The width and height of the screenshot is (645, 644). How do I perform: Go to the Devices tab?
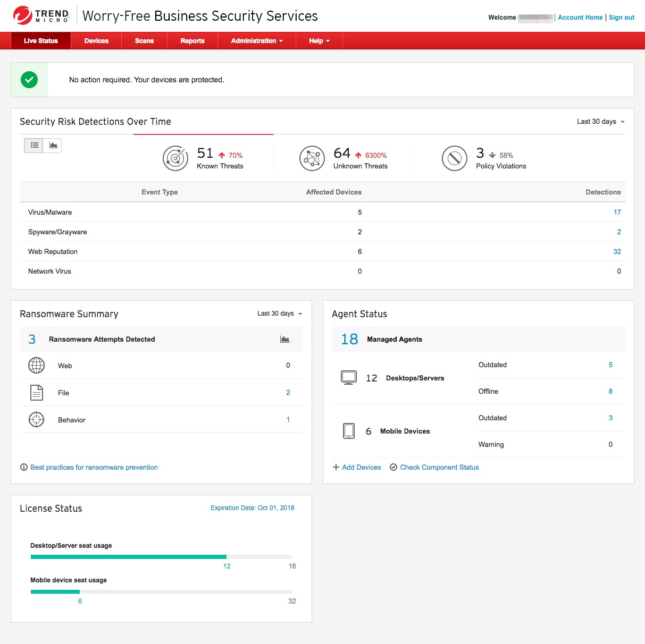coord(96,41)
